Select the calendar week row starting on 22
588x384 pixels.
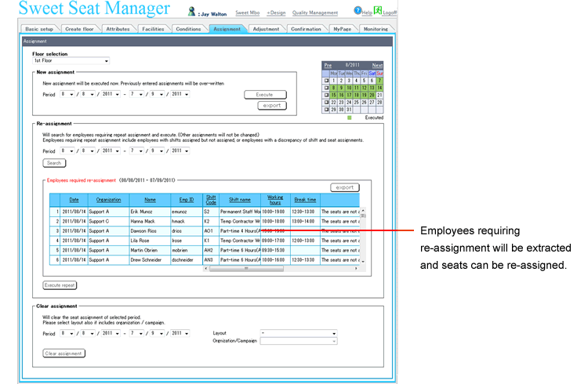coord(326,102)
